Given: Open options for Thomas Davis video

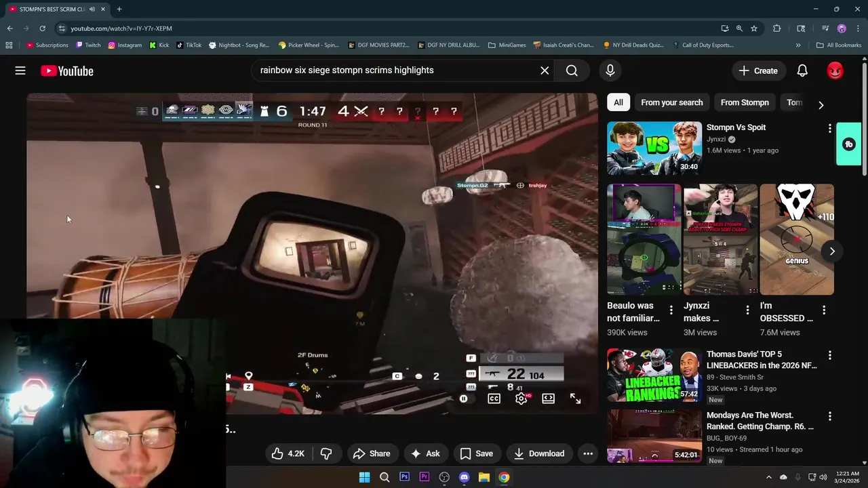Looking at the screenshot, I should click(x=829, y=355).
